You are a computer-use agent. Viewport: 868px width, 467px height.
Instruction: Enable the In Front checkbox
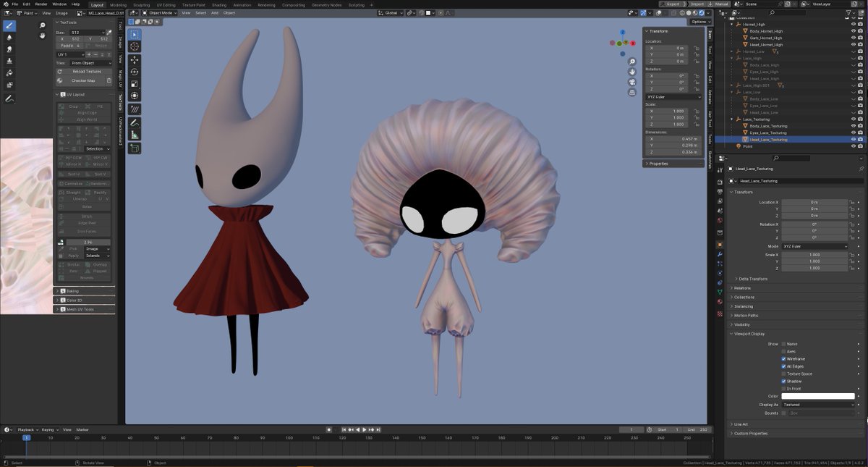click(x=783, y=389)
